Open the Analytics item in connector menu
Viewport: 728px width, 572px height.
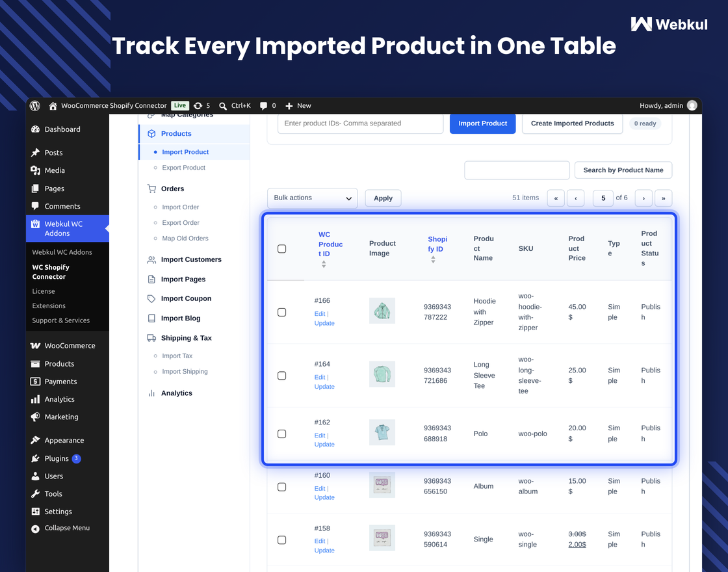tap(176, 393)
